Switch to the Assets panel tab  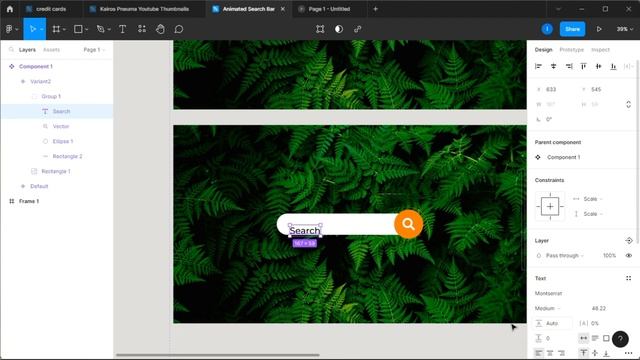51,50
